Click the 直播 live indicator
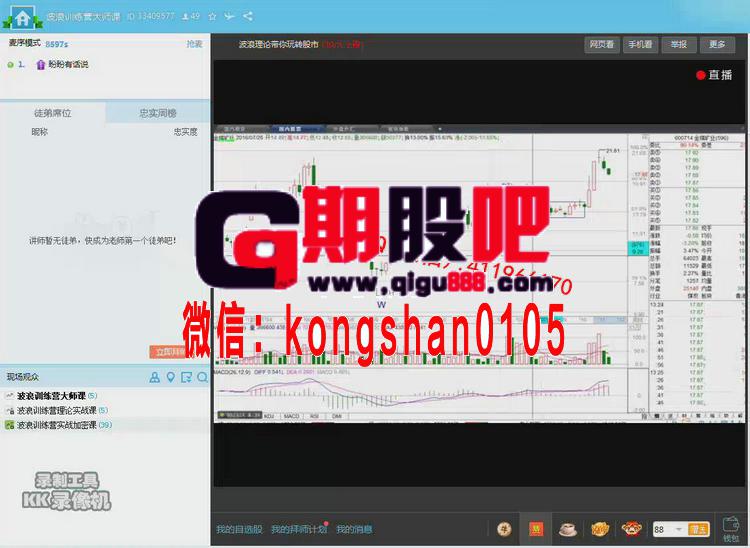This screenshot has width=750, height=548. [x=714, y=75]
